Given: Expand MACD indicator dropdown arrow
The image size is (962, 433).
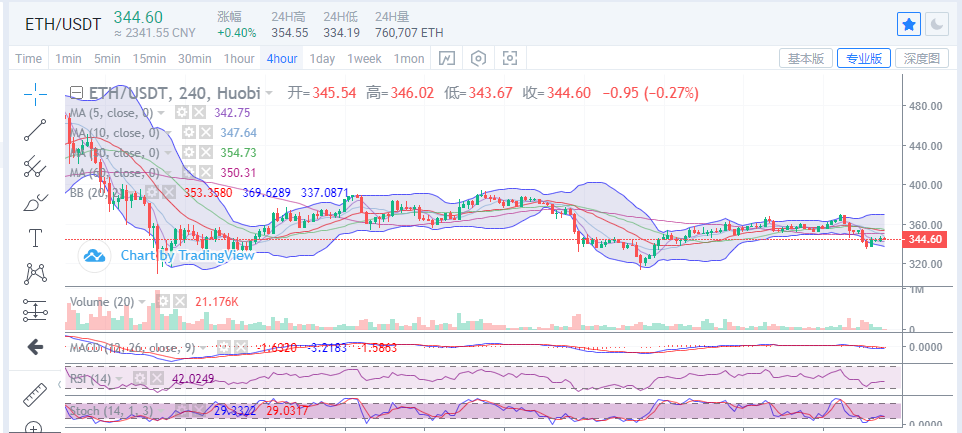Looking at the screenshot, I should (204, 348).
